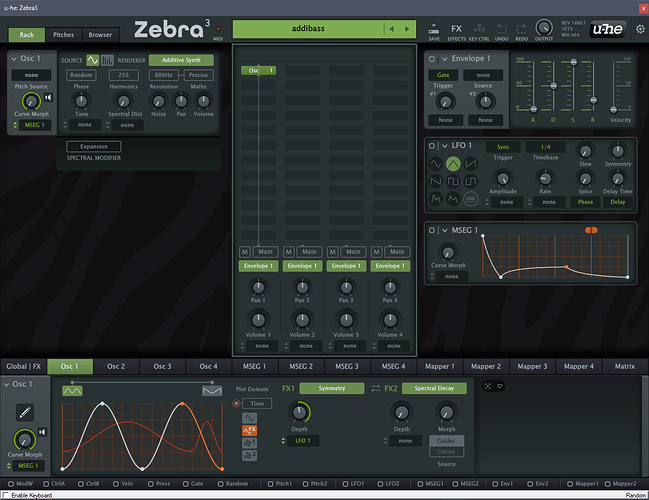Click the Expansion button
The height and width of the screenshot is (500, 649).
[94, 147]
